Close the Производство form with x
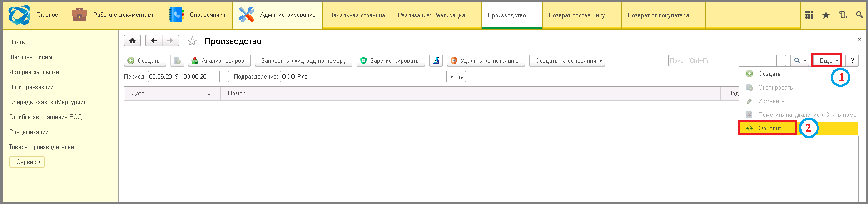Screen dimensions: 868x204 tap(859, 40)
